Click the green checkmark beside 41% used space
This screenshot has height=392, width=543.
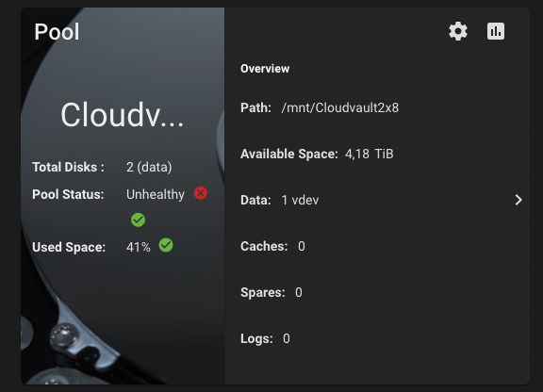click(x=166, y=245)
